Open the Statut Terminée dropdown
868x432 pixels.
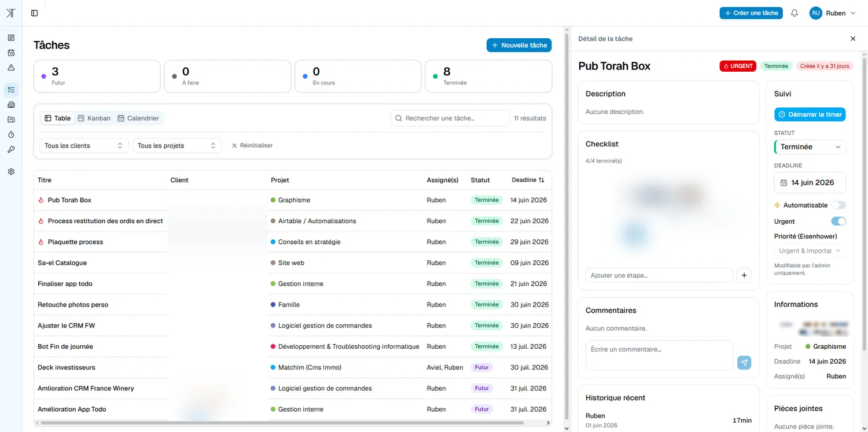810,147
